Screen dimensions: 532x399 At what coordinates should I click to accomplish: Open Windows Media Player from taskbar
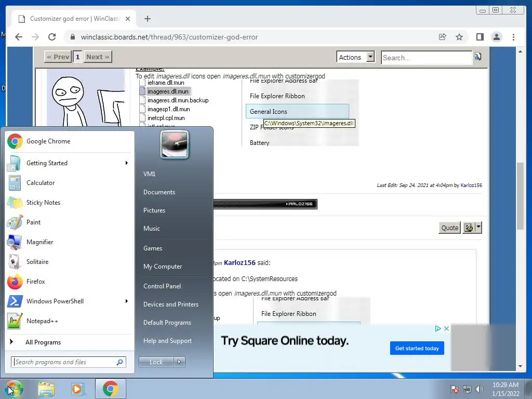(x=77, y=389)
